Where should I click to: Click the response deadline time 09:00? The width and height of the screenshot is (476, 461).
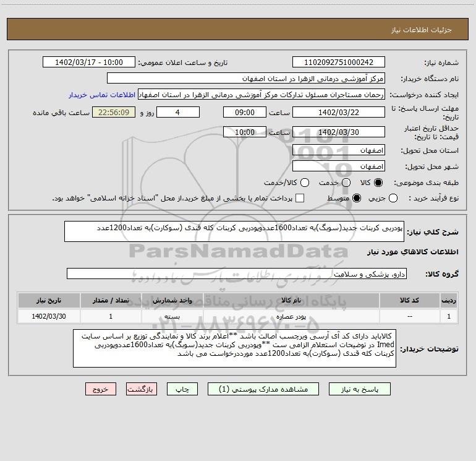(x=245, y=112)
